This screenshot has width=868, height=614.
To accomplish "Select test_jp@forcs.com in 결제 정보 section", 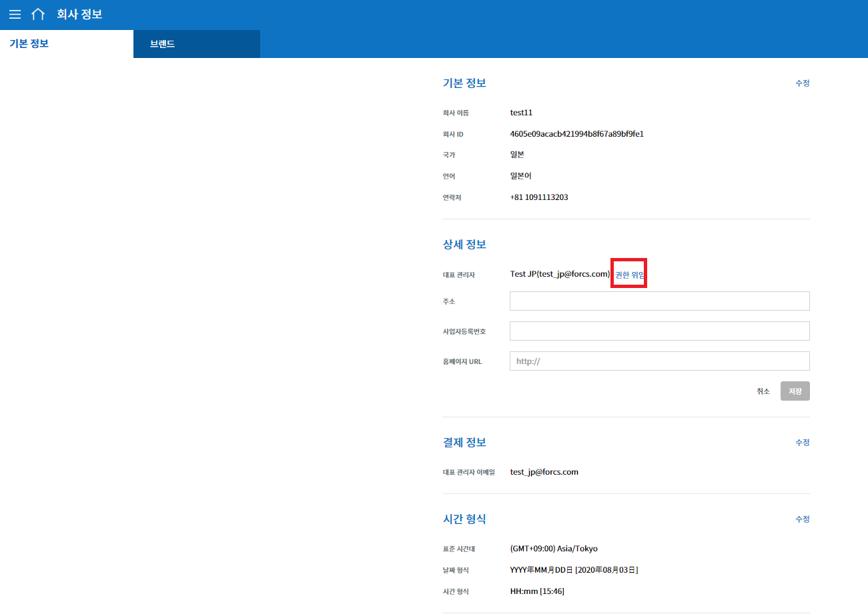I will [x=544, y=472].
